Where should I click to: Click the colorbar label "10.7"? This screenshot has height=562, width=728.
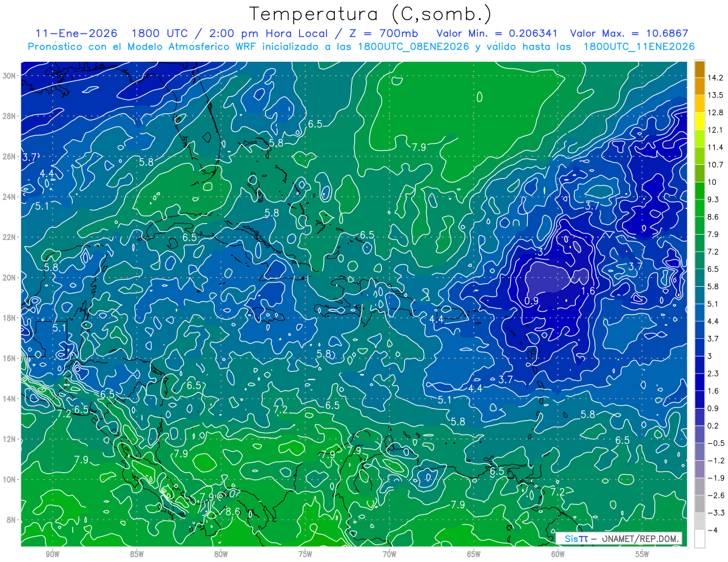point(715,165)
